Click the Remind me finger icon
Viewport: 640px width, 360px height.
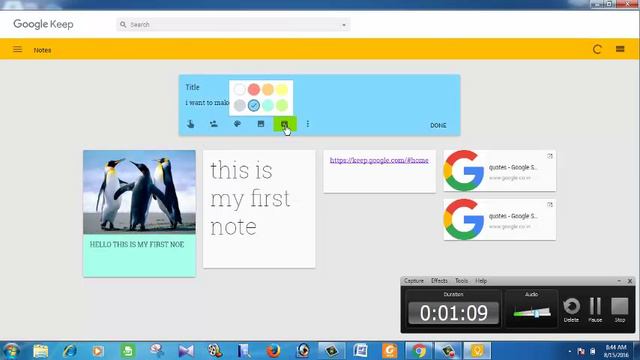click(190, 124)
